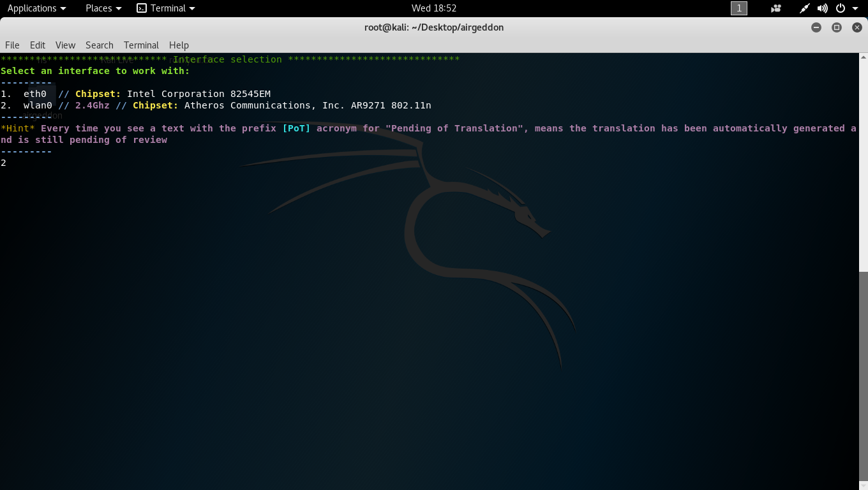868x490 pixels.
Task: Click the 'nd is still pending of review' line
Action: pyautogui.click(x=84, y=140)
